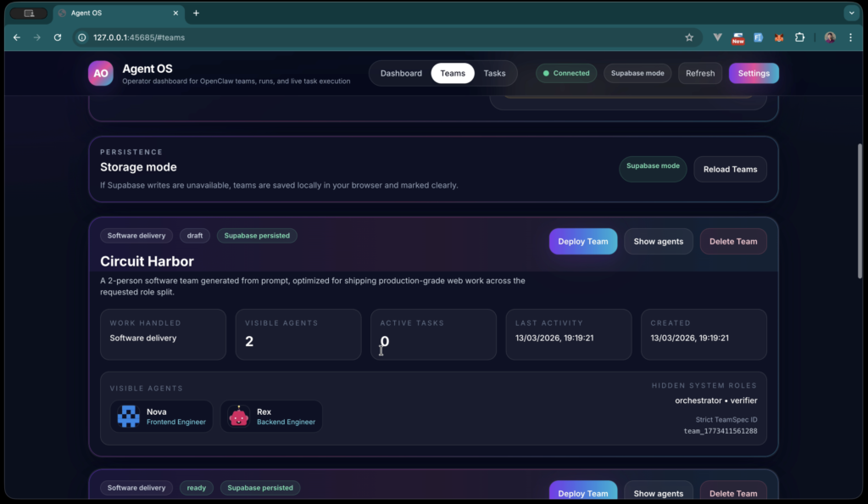Click the browser address bar
The height and width of the screenshot is (504, 868).
(254, 37)
